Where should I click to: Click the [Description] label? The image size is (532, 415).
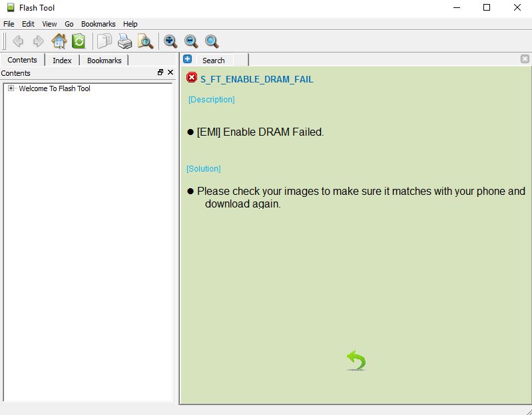pyautogui.click(x=211, y=100)
